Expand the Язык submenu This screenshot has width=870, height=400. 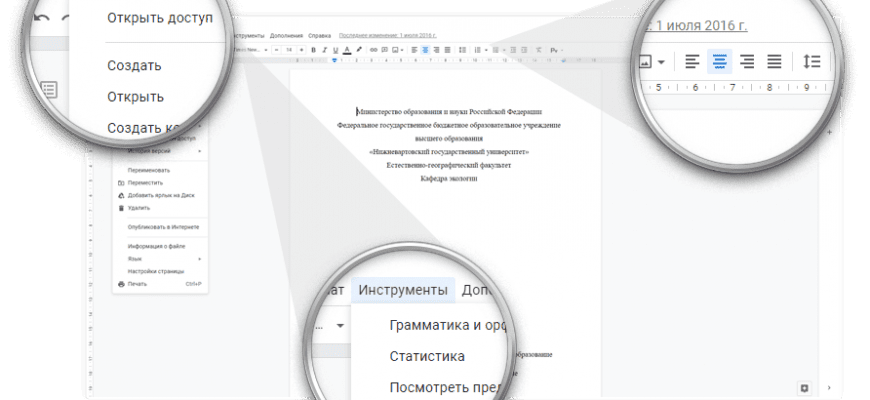(x=160, y=259)
